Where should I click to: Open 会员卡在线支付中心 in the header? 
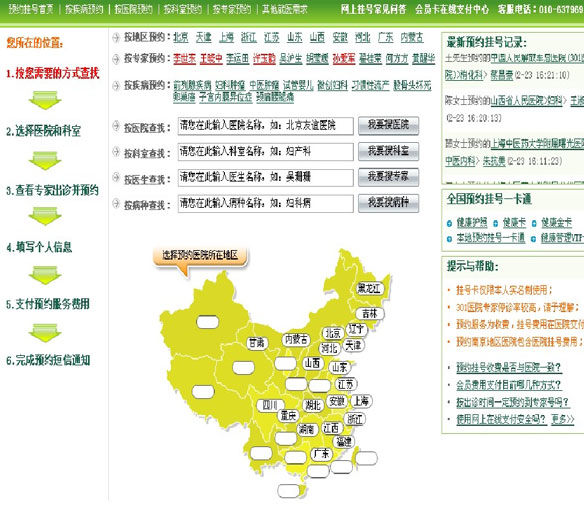[452, 9]
